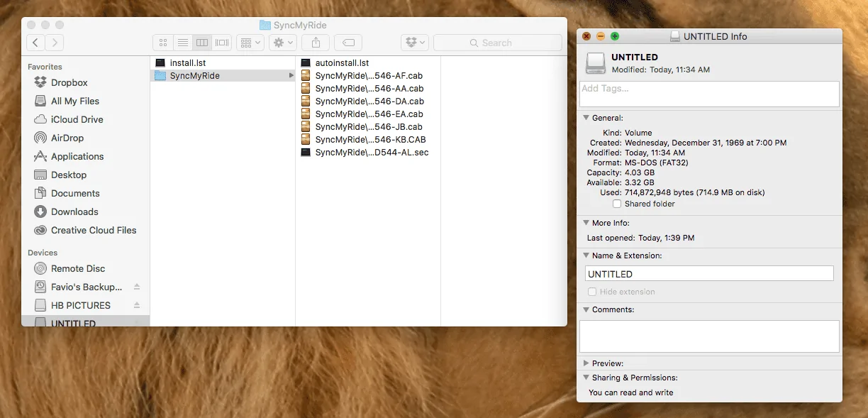The width and height of the screenshot is (868, 418).
Task: Switch Finder to cover flow view
Action: tap(222, 43)
